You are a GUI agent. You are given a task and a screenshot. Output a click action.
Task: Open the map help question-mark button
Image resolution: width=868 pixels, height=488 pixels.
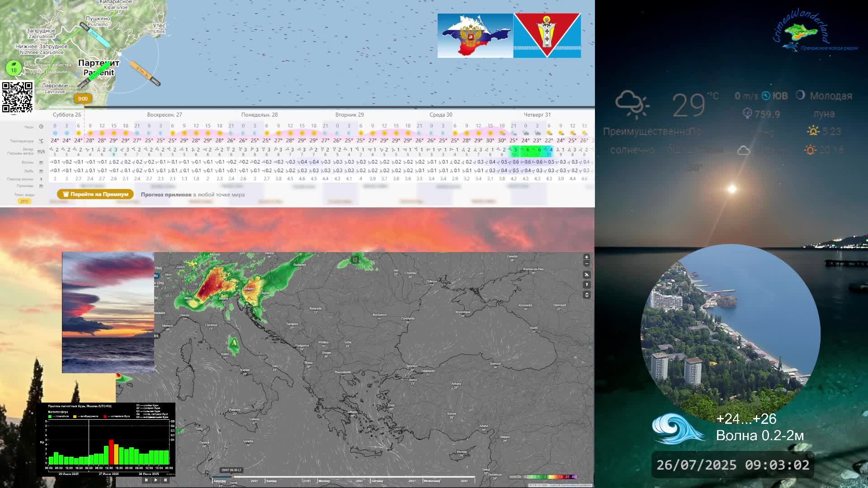(586, 285)
